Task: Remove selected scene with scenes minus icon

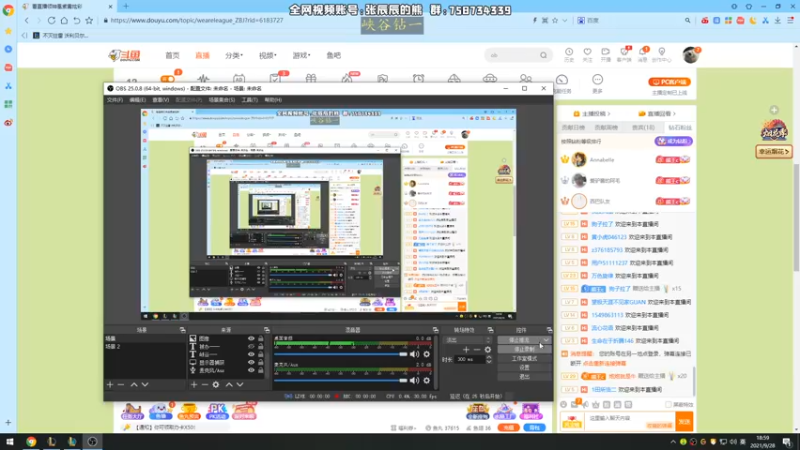Action: click(121, 385)
